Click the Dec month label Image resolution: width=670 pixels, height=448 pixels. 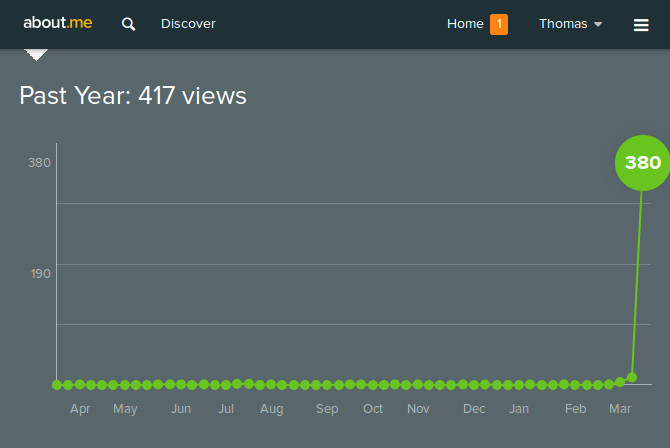click(x=474, y=409)
